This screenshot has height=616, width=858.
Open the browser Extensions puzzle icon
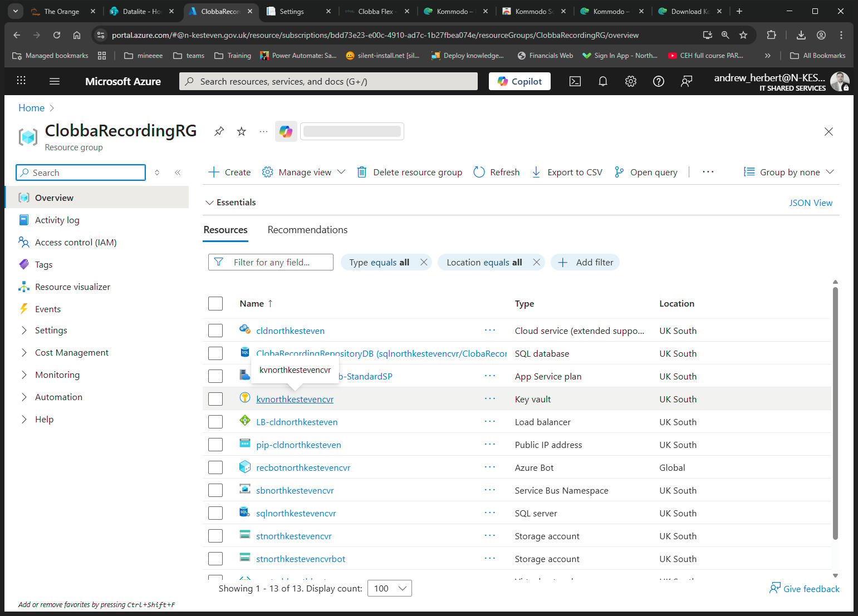771,35
